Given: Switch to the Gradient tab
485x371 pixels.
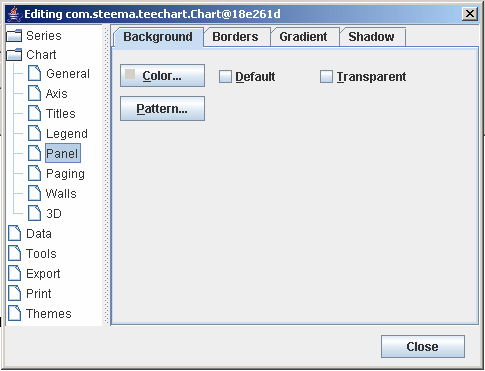Looking at the screenshot, I should click(x=303, y=37).
